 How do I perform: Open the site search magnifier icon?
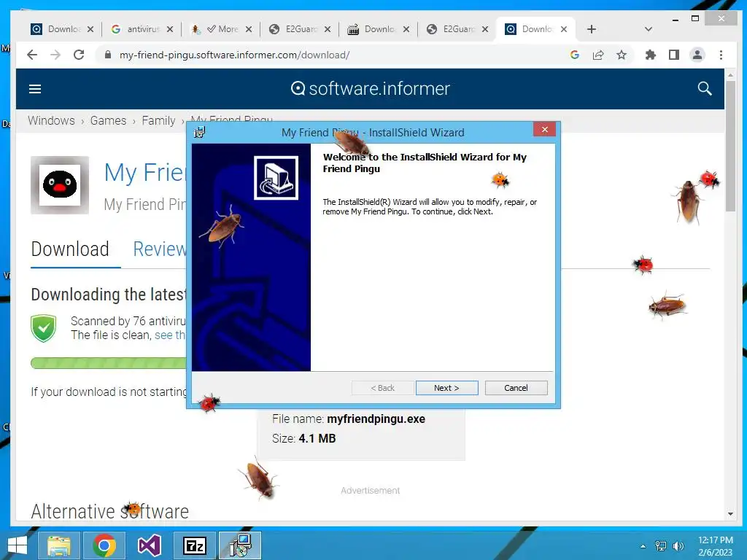[705, 88]
